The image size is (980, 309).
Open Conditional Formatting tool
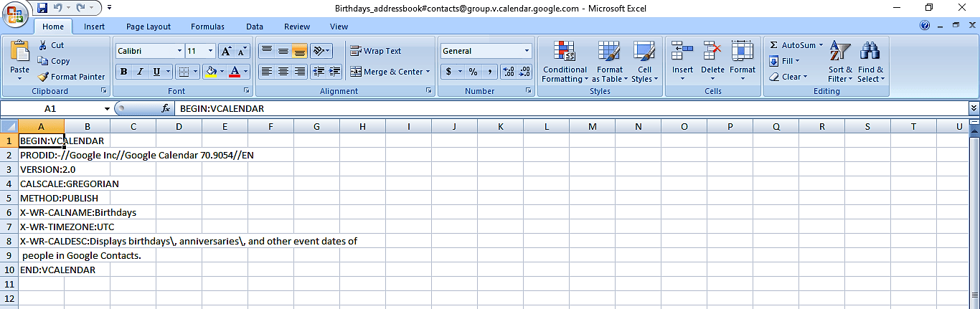(565, 52)
